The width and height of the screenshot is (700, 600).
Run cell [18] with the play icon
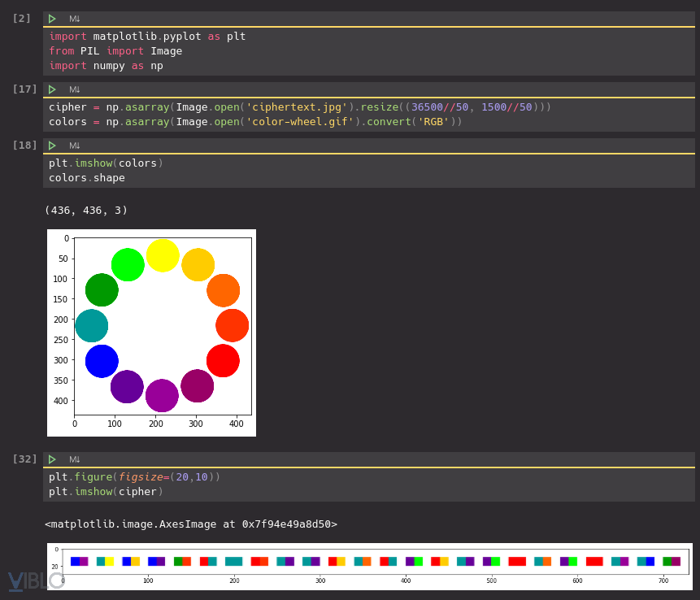(x=52, y=146)
